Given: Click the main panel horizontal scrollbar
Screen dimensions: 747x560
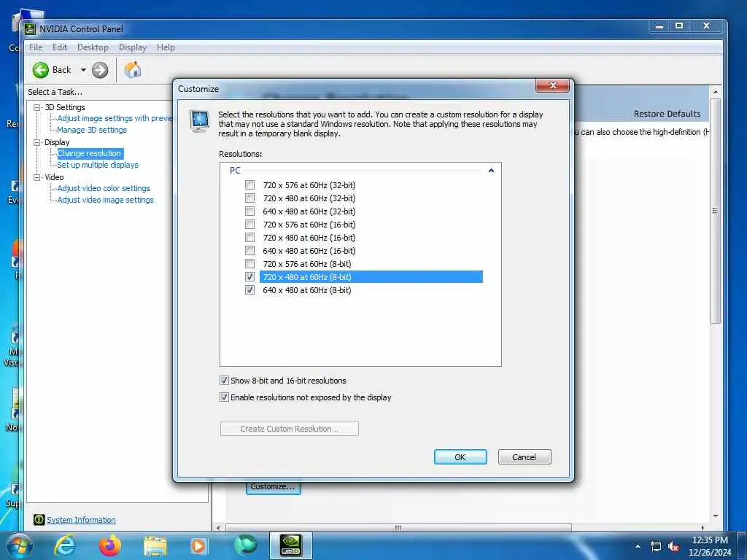Looking at the screenshot, I should point(398,527).
